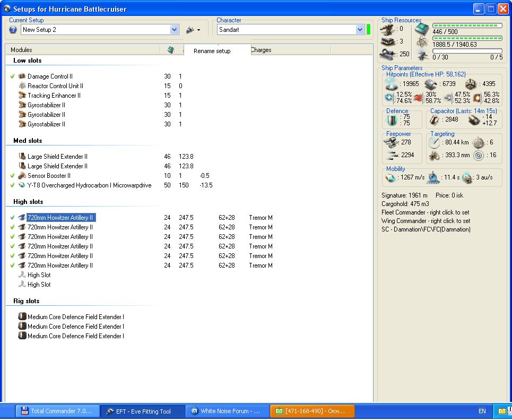
Task: Click the turret hardpoints icon in Ship Resources
Action: click(388, 30)
